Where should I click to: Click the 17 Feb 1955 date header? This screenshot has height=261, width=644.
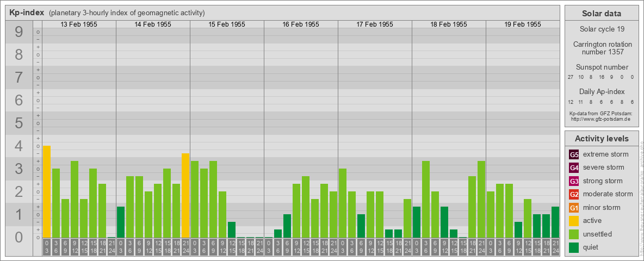pyautogui.click(x=375, y=24)
